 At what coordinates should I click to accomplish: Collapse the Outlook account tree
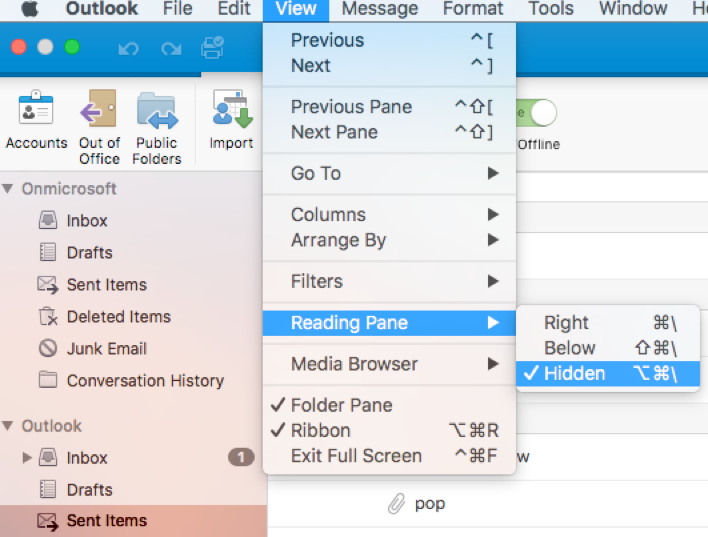coord(8,425)
